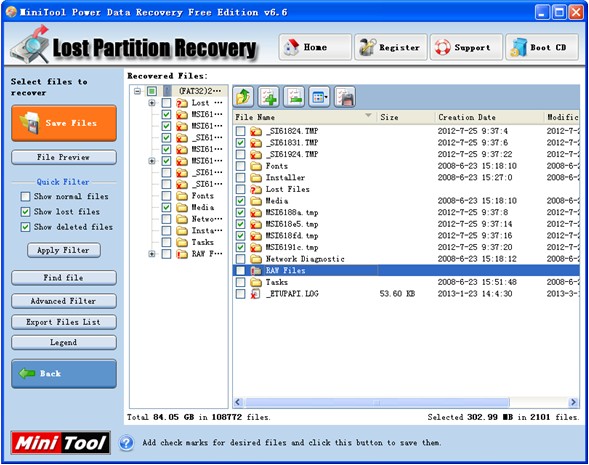Sort by the File Name column header
Image resolution: width=589 pixels, height=465 pixels.
click(305, 118)
